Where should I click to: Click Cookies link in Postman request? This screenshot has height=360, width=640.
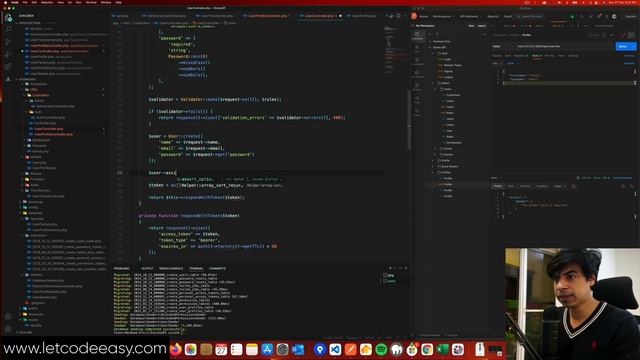(629, 56)
